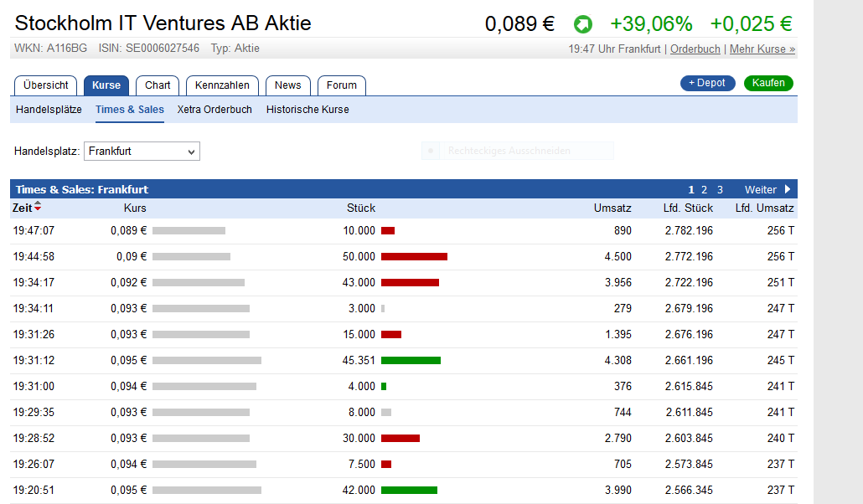863x504 pixels.
Task: Select the faded Rechteckiges Ausschneiden radio button
Action: click(431, 151)
